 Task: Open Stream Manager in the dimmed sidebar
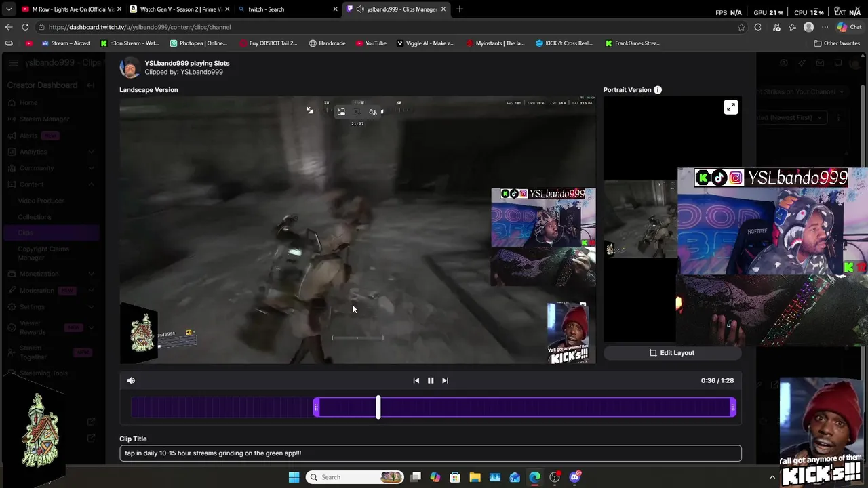click(44, 119)
